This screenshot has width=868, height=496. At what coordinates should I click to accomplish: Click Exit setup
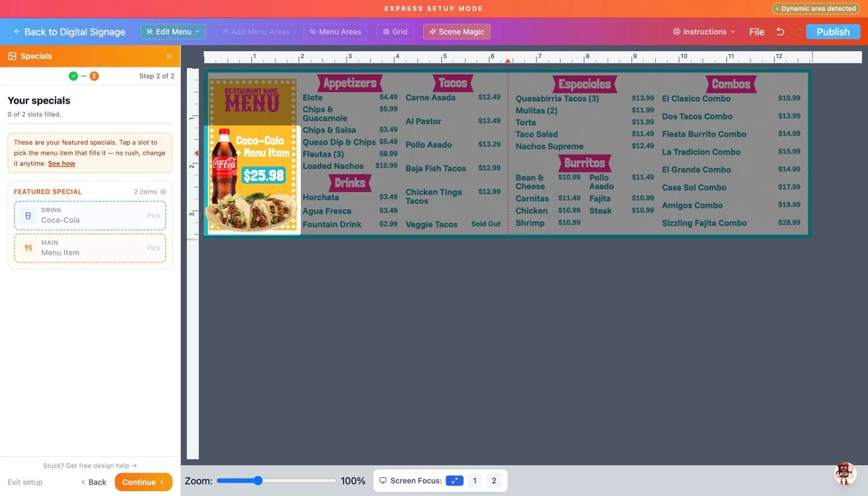25,482
